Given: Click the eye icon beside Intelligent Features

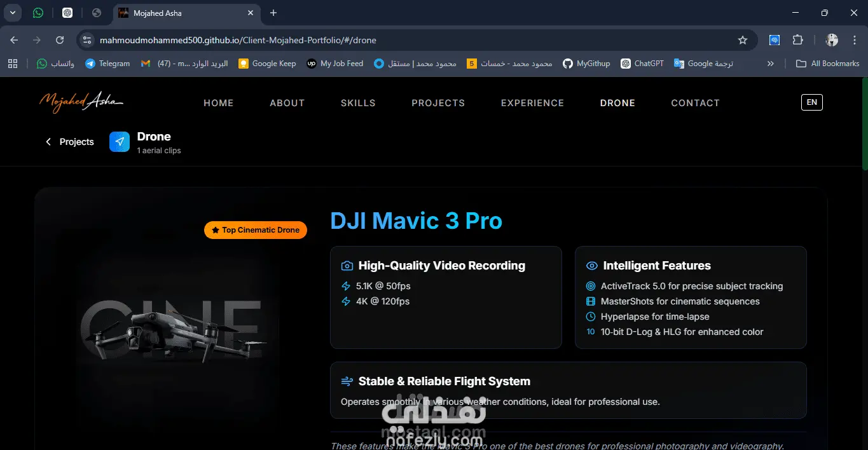Looking at the screenshot, I should pyautogui.click(x=592, y=266).
